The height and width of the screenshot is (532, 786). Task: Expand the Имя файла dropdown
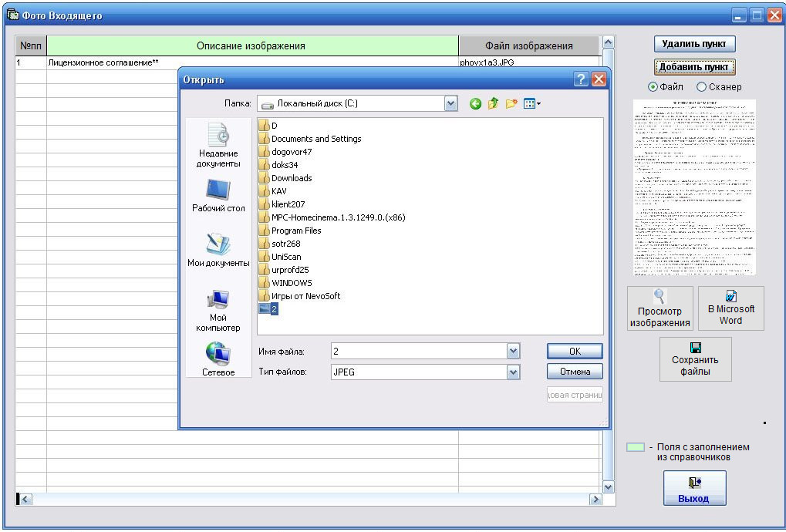pos(514,352)
